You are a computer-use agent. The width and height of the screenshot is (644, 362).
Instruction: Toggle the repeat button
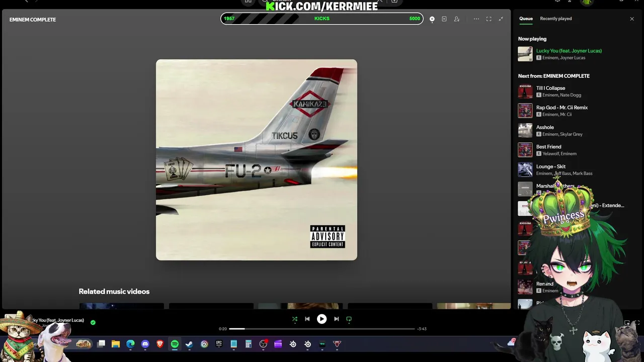click(349, 319)
